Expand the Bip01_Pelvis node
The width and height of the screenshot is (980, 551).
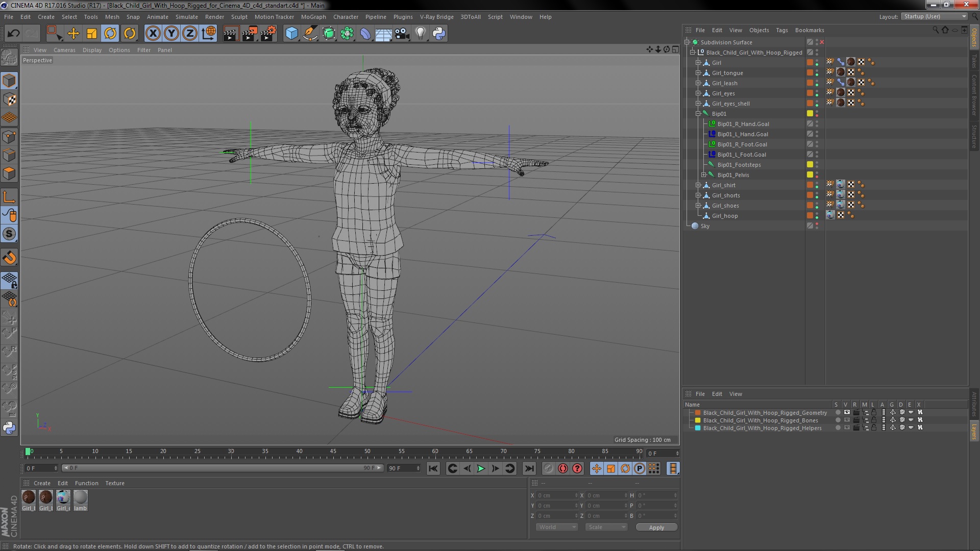pos(704,175)
